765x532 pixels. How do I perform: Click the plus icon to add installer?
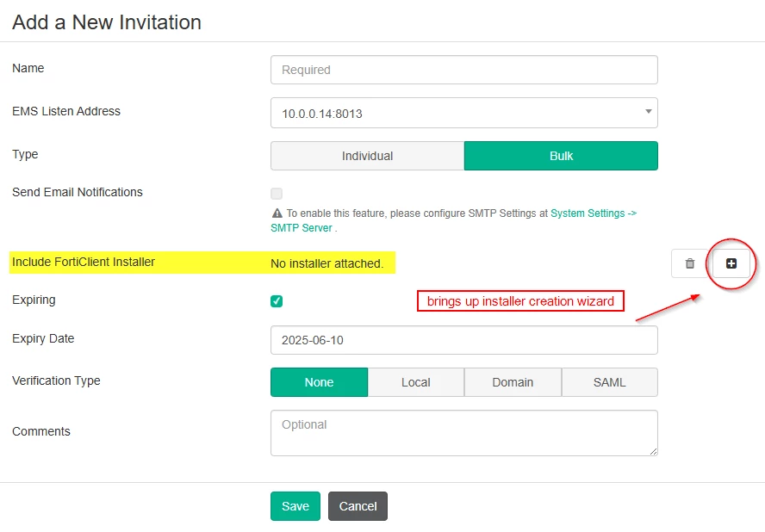pyautogui.click(x=731, y=263)
